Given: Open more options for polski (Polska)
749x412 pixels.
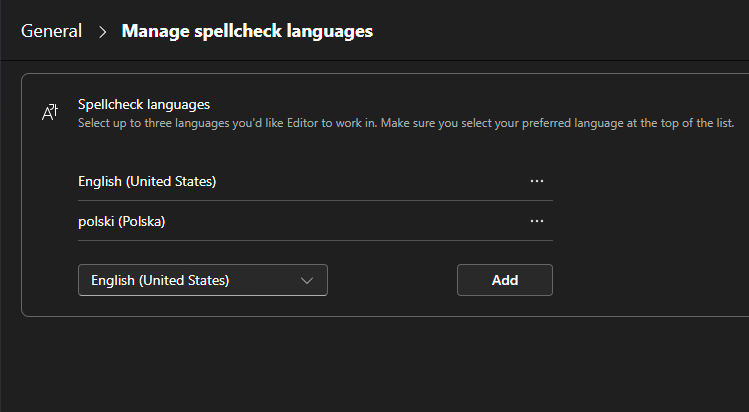Looking at the screenshot, I should click(537, 221).
